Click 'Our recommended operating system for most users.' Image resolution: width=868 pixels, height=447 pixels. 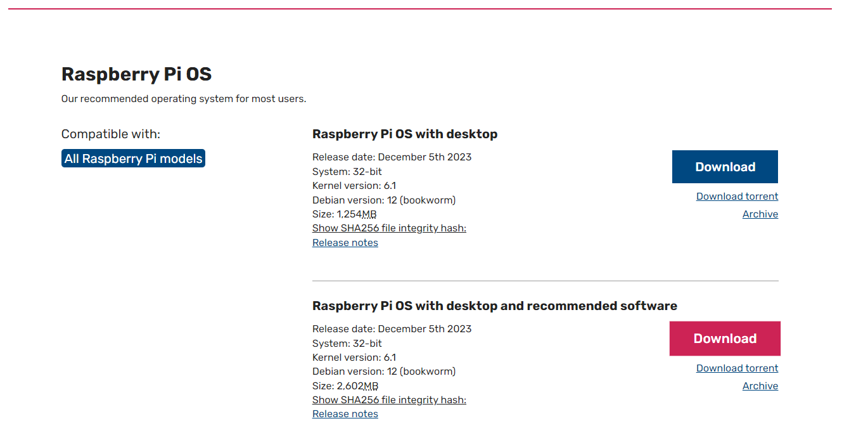pos(184,99)
